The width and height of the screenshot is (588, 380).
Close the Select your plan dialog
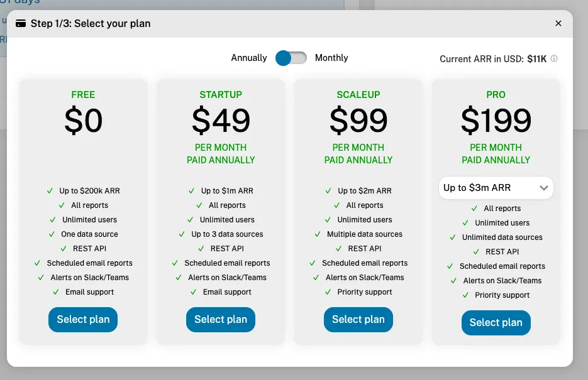pos(558,23)
